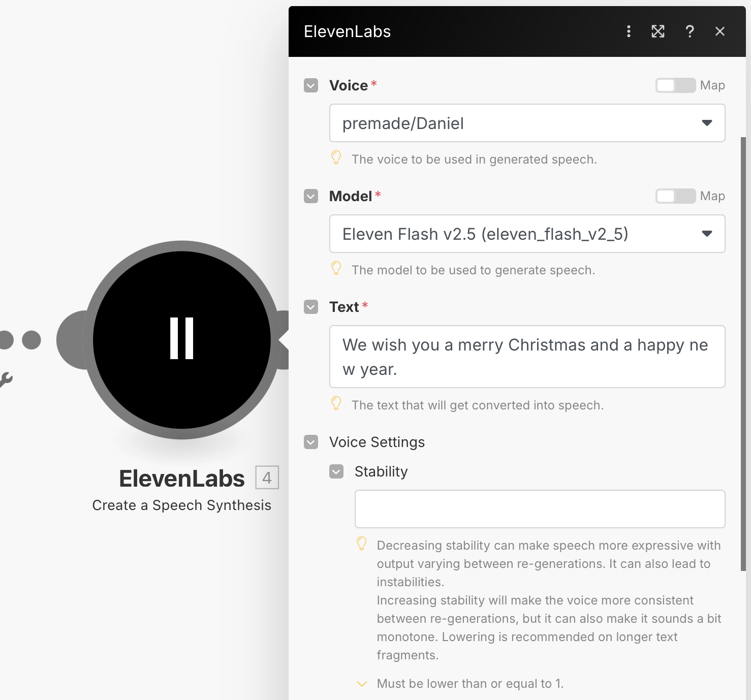Screen dimensions: 751x700
Task: Click the hint bulb icon under Text
Action: click(x=336, y=403)
